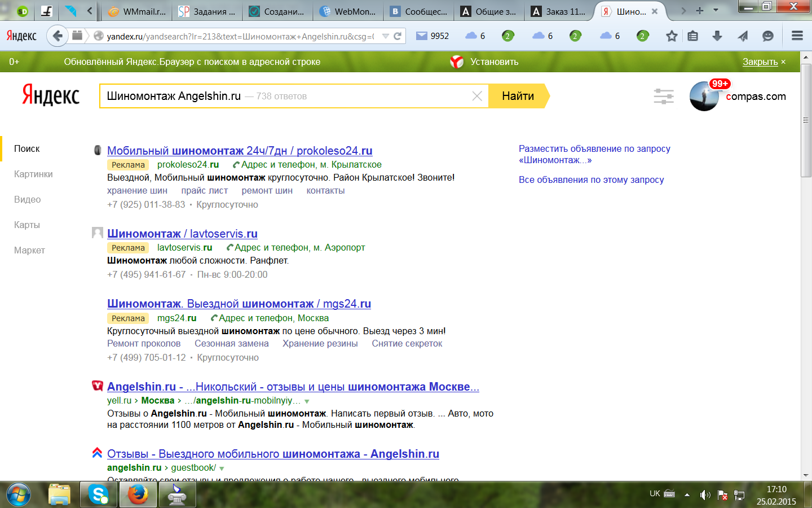Switch to the Заказ 11... tab

(558, 11)
